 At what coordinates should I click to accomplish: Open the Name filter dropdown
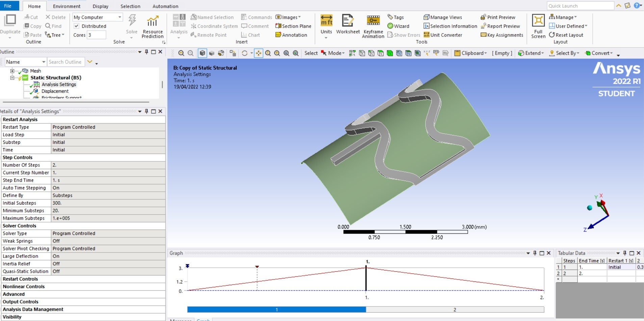point(44,62)
